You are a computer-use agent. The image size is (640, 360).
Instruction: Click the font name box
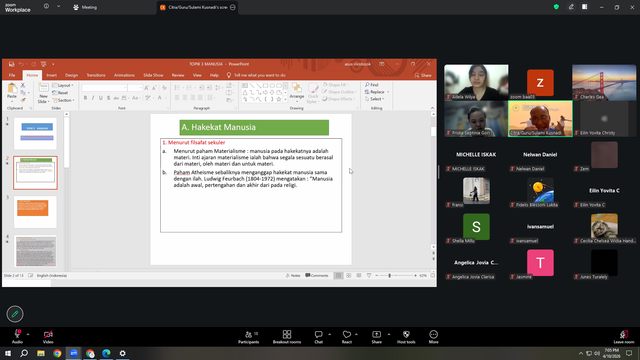(104, 88)
